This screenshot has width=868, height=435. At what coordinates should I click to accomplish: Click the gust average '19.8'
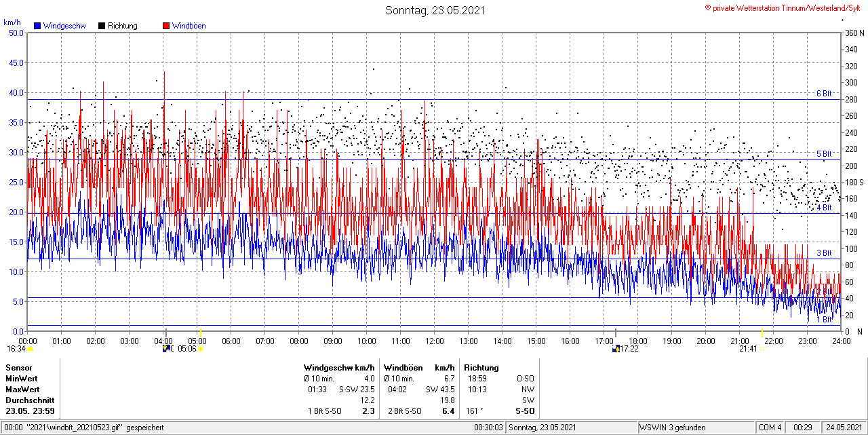(x=447, y=400)
